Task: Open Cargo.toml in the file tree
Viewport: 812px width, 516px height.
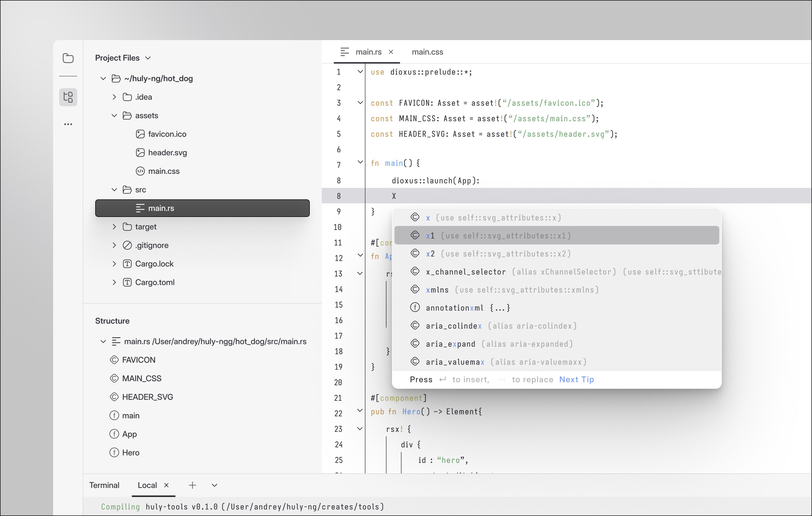Action: click(x=155, y=283)
